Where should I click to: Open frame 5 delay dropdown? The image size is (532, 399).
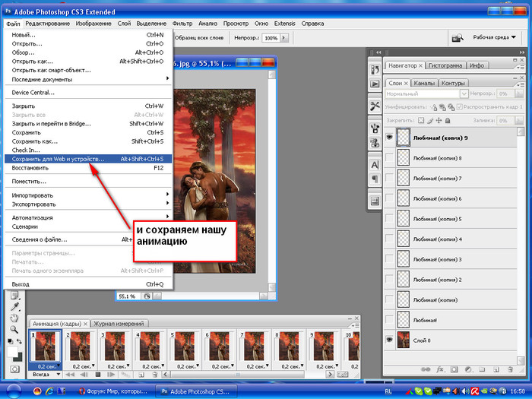click(x=188, y=366)
